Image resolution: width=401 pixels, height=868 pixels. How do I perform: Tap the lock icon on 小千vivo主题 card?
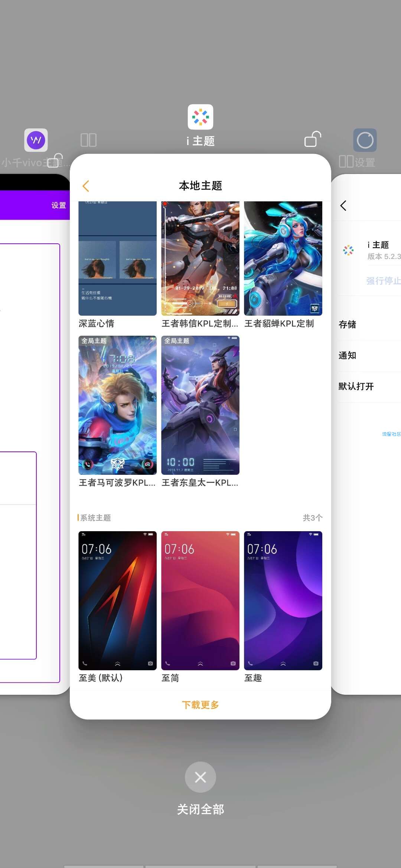click(55, 161)
